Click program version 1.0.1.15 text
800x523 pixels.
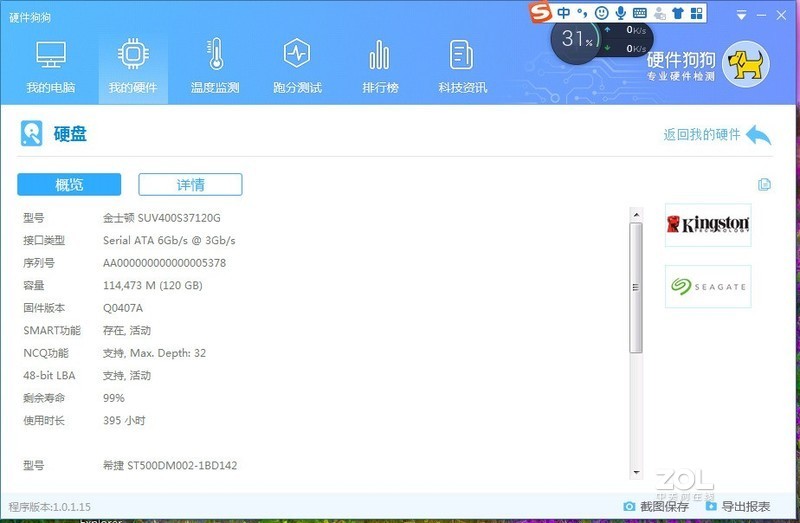coord(50,507)
